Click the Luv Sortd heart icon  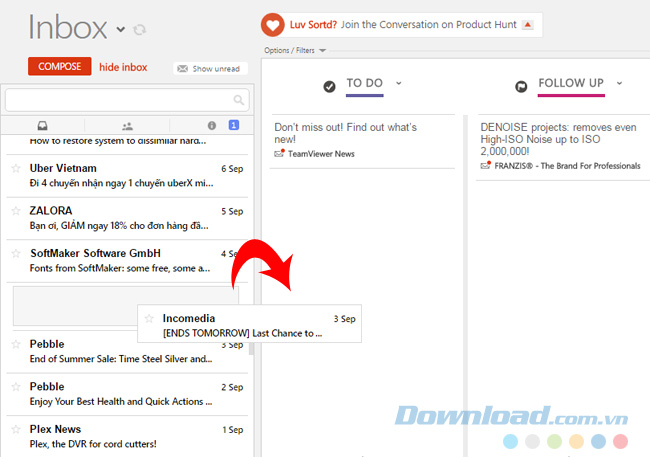(x=272, y=25)
